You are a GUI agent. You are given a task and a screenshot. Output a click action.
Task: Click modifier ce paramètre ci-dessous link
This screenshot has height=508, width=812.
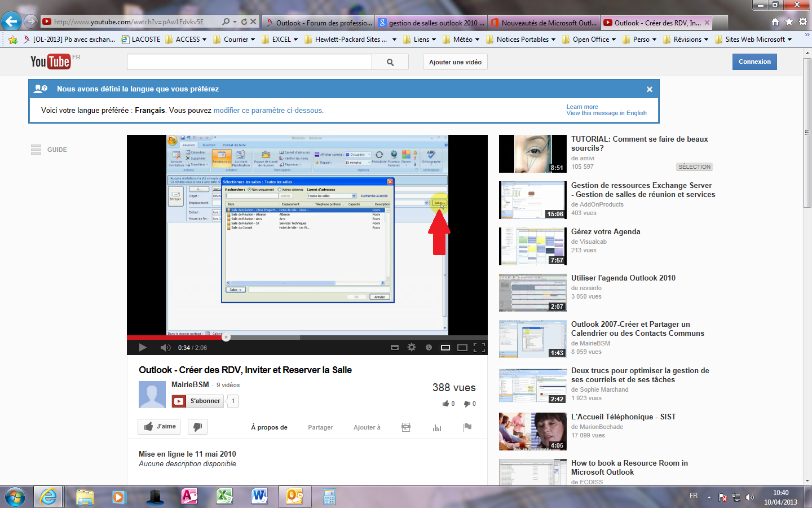click(268, 110)
